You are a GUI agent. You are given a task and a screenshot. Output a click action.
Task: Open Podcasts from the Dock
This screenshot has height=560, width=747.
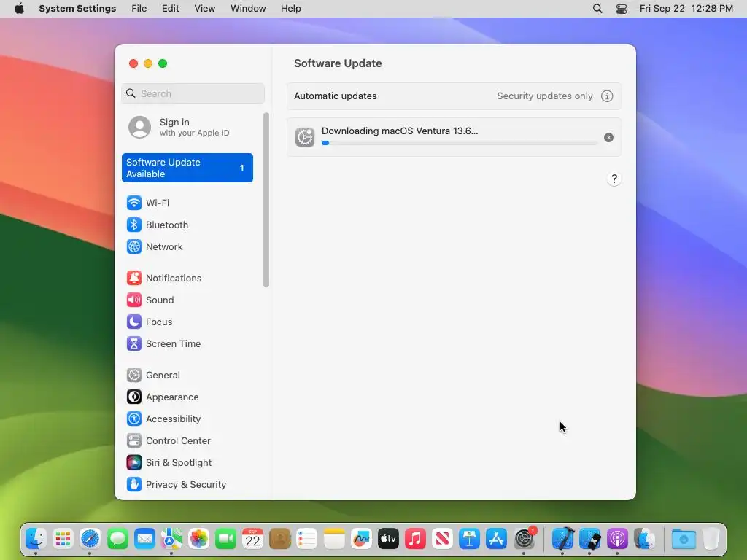617,539
